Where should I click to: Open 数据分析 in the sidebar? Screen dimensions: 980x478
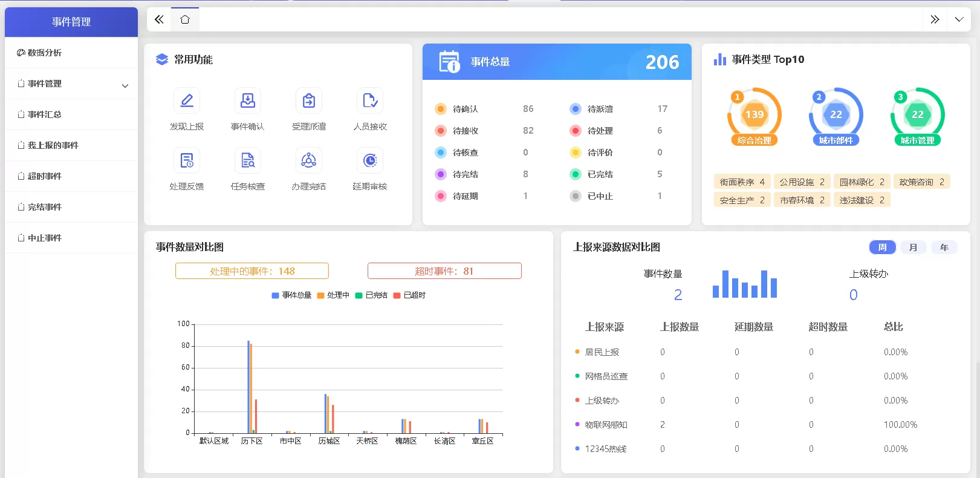point(71,53)
